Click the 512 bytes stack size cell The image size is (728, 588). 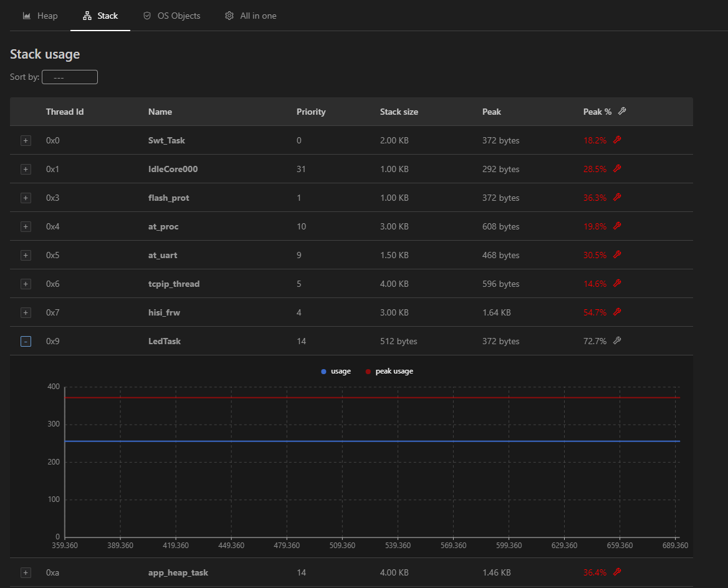pyautogui.click(x=398, y=341)
